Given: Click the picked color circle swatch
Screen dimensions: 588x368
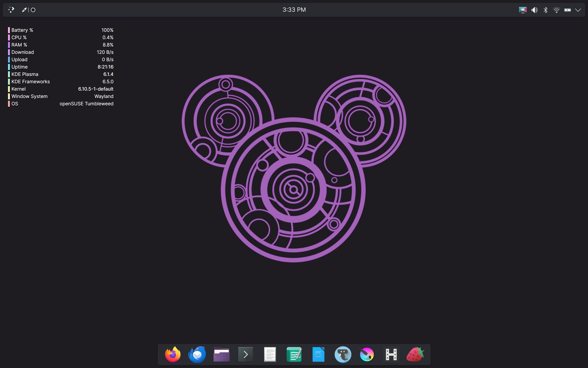Looking at the screenshot, I should tap(33, 10).
